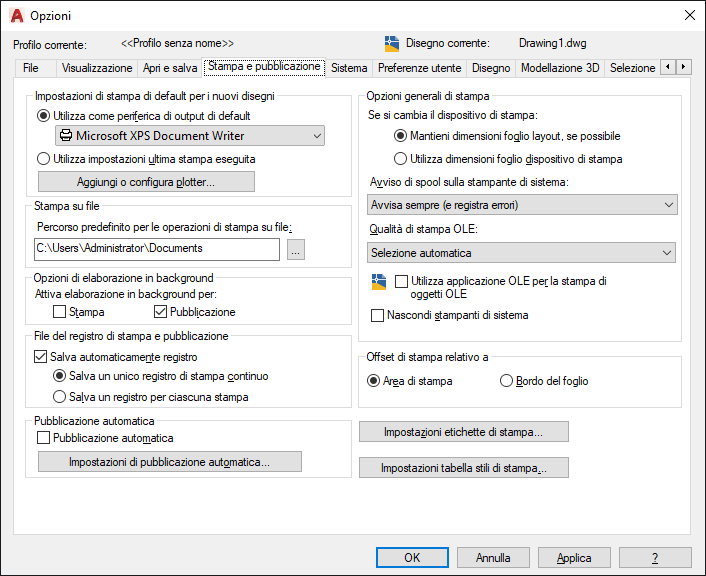Check the Pubblicazione automatica checkbox
The width and height of the screenshot is (706, 576).
pos(43,438)
